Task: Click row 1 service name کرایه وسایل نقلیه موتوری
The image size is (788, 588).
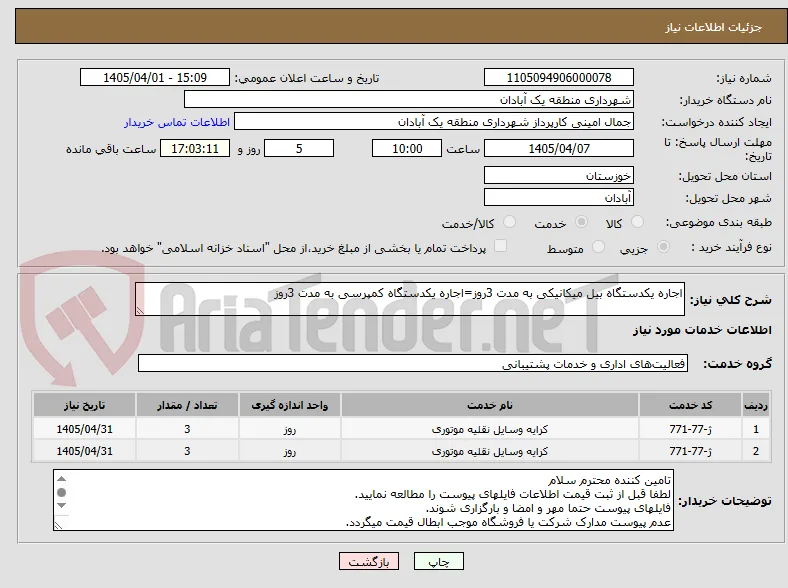Action: click(490, 429)
